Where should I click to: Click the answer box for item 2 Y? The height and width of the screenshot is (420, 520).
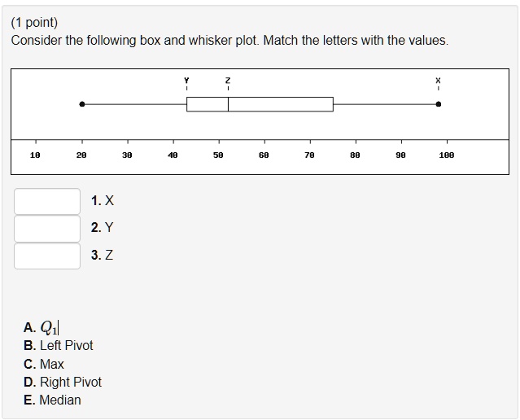(x=47, y=229)
